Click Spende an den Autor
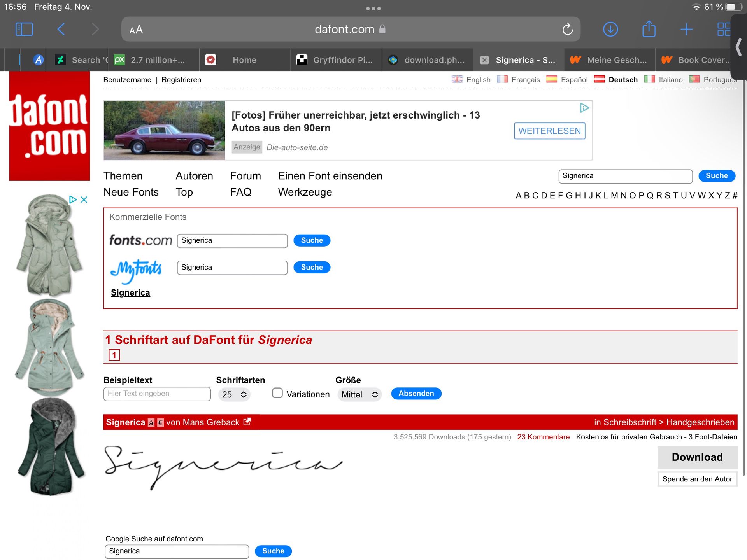The height and width of the screenshot is (560, 747). (697, 479)
